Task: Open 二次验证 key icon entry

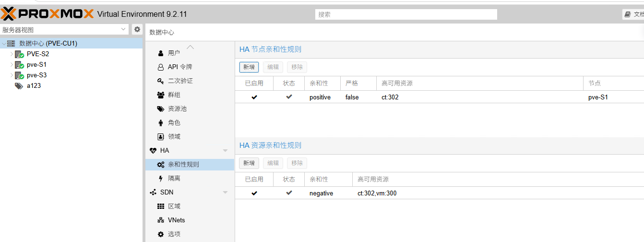Action: (x=161, y=81)
